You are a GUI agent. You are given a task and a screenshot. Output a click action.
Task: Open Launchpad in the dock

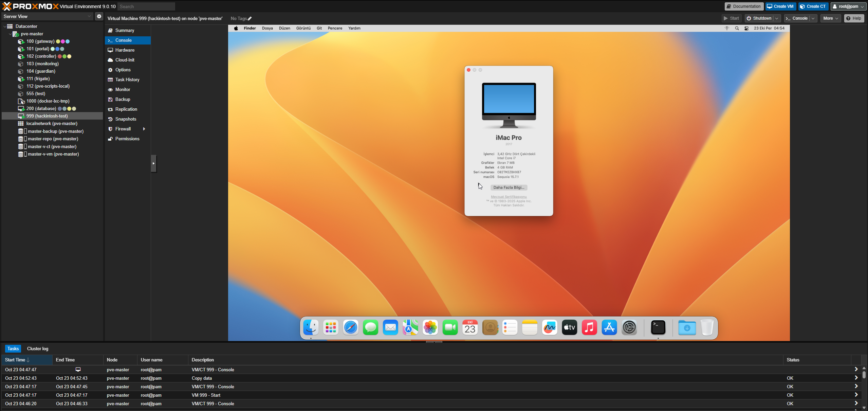point(331,327)
